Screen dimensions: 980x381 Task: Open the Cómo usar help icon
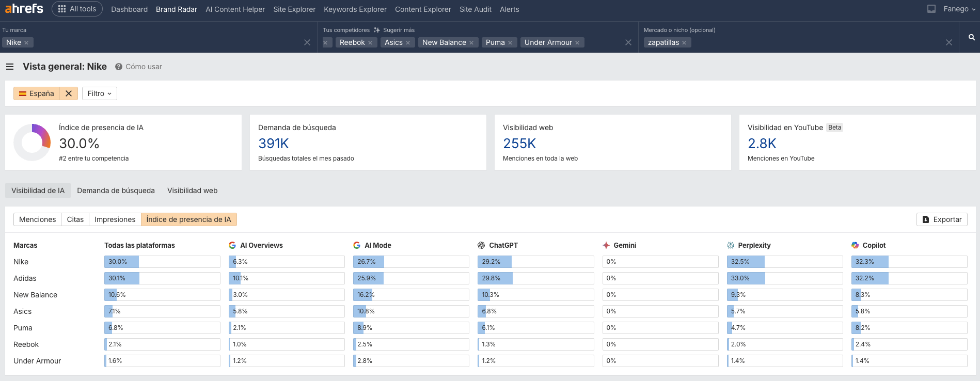pyautogui.click(x=119, y=67)
